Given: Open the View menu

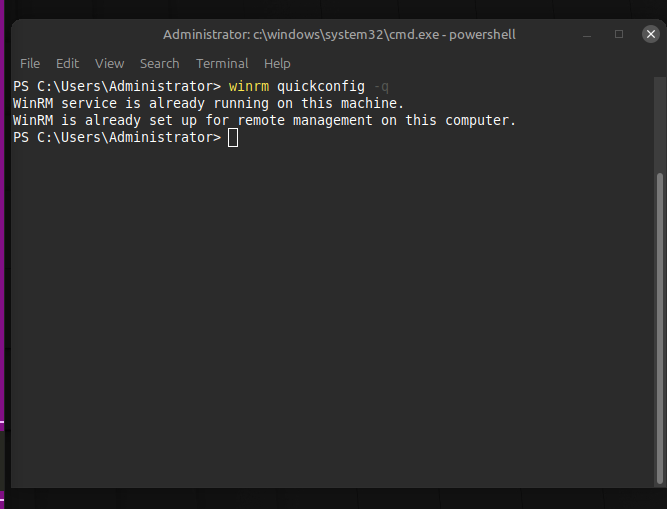Looking at the screenshot, I should pos(110,63).
